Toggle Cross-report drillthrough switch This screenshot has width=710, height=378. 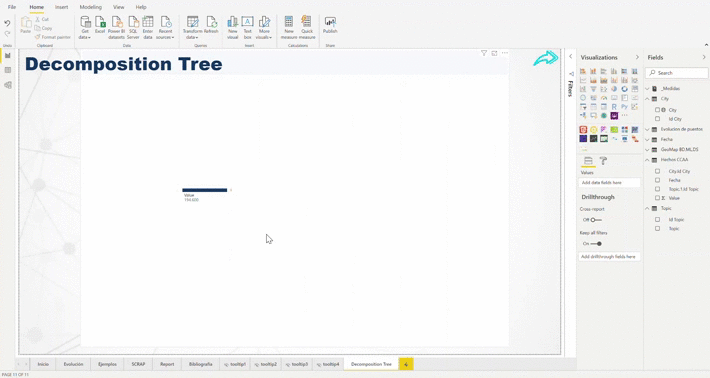tap(596, 220)
